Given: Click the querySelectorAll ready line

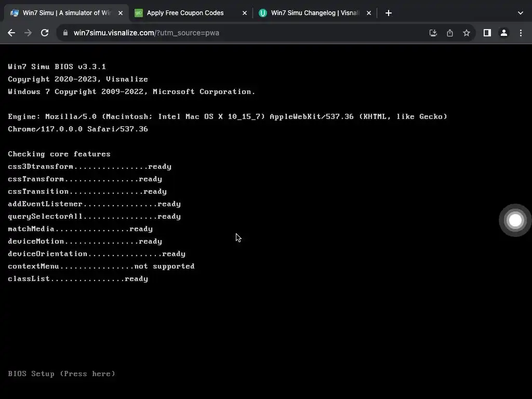Looking at the screenshot, I should tap(95, 217).
